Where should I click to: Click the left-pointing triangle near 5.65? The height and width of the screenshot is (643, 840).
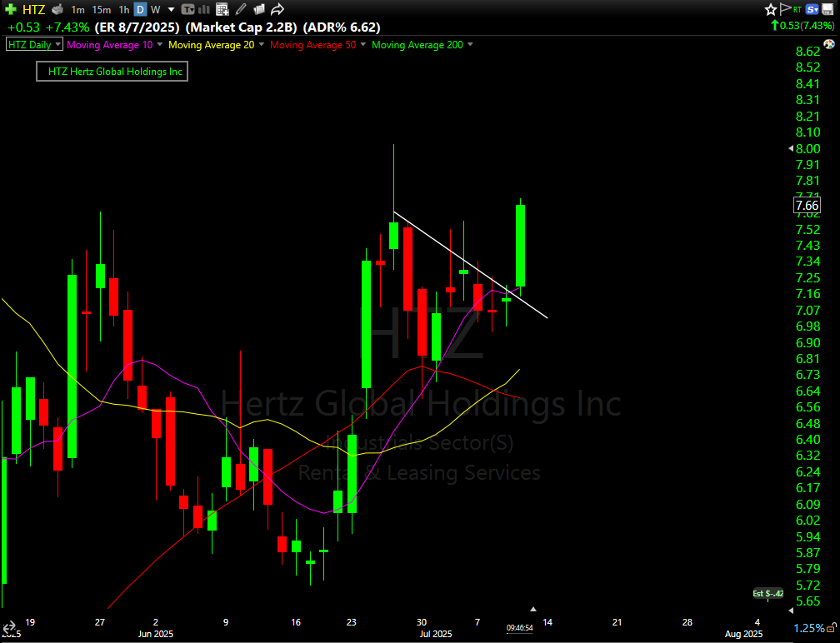792,610
